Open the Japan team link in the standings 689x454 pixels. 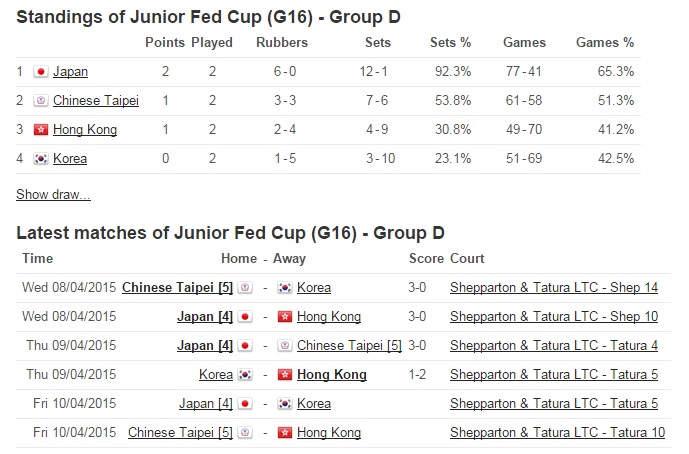pyautogui.click(x=70, y=71)
